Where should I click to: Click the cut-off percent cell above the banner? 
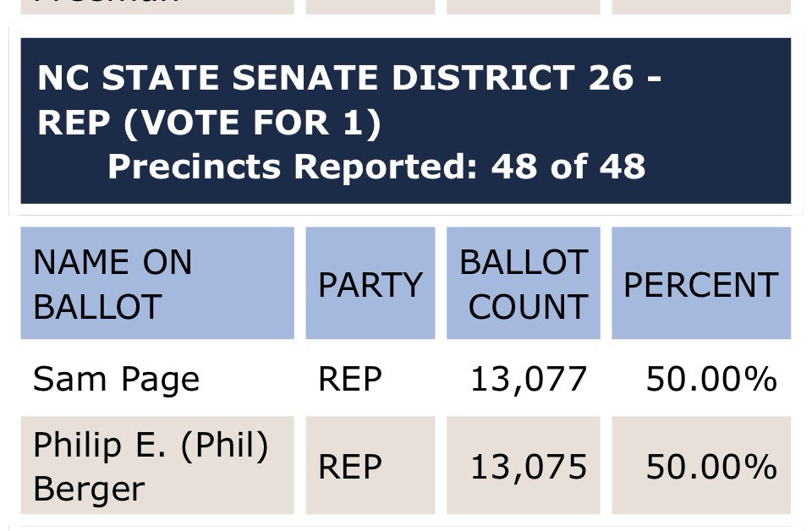pyautogui.click(x=700, y=7)
